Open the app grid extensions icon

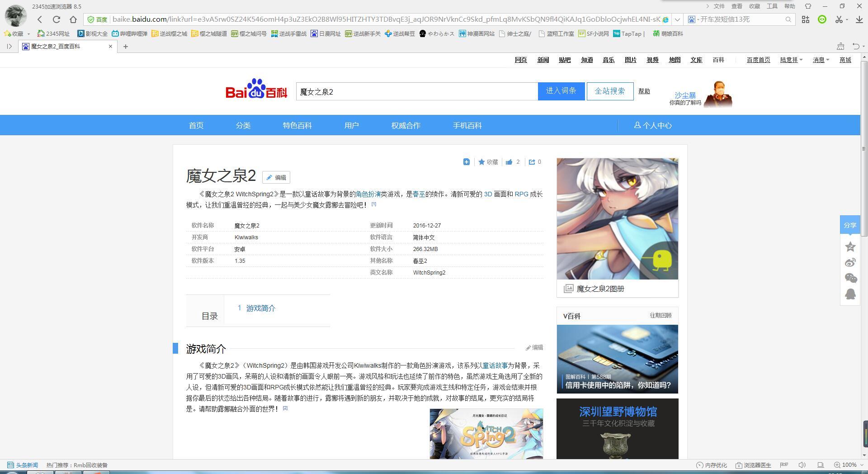tap(806, 19)
